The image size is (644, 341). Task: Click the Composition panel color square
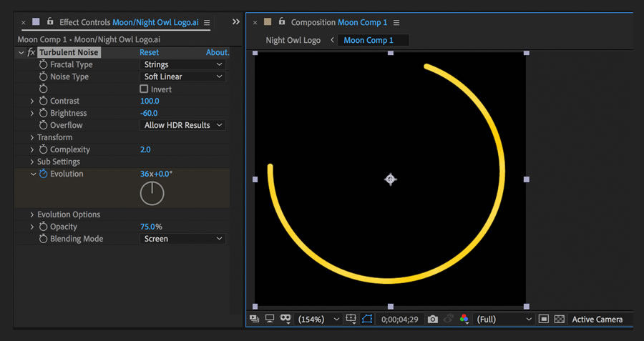pos(268,21)
